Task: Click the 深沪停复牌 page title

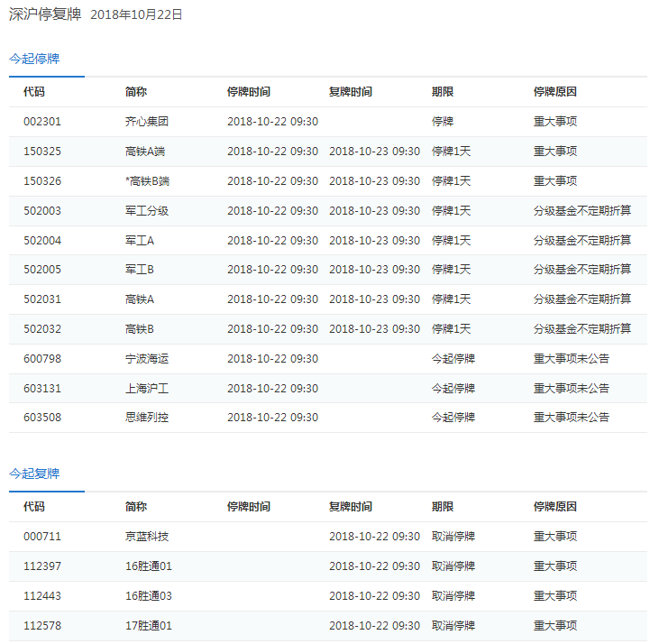Action: point(45,14)
